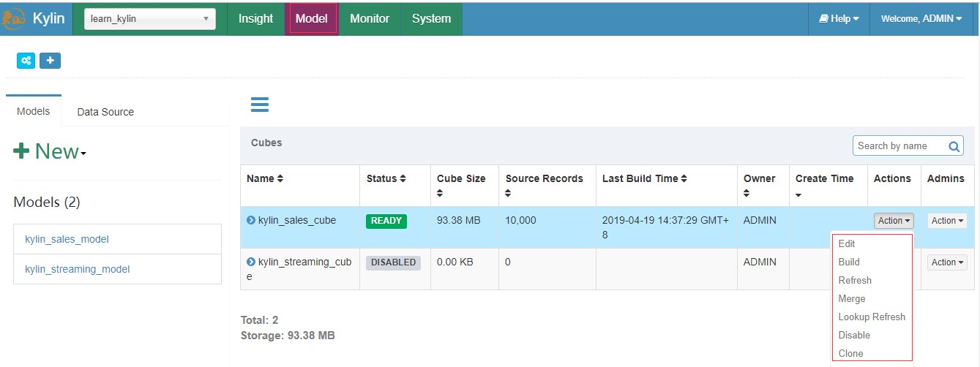Open the kylin_sales_model link

pyautogui.click(x=67, y=239)
